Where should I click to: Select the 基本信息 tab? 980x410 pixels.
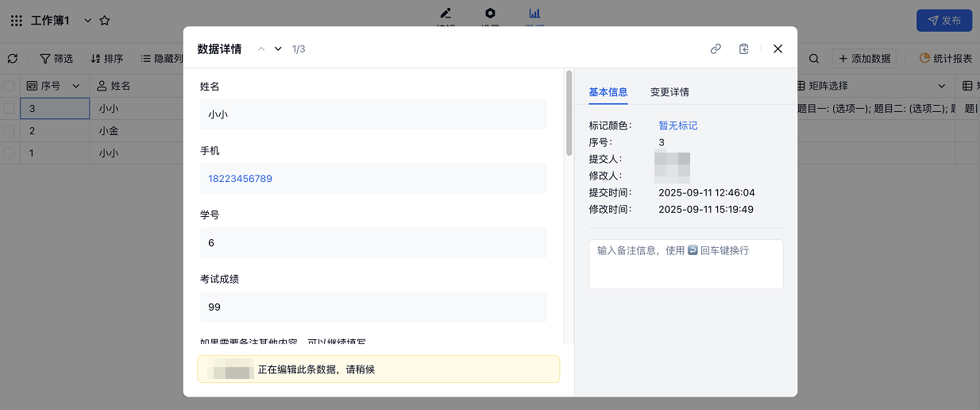[608, 92]
